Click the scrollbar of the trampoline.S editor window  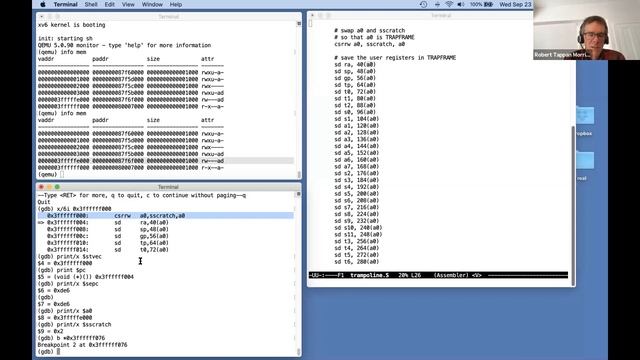(x=573, y=206)
